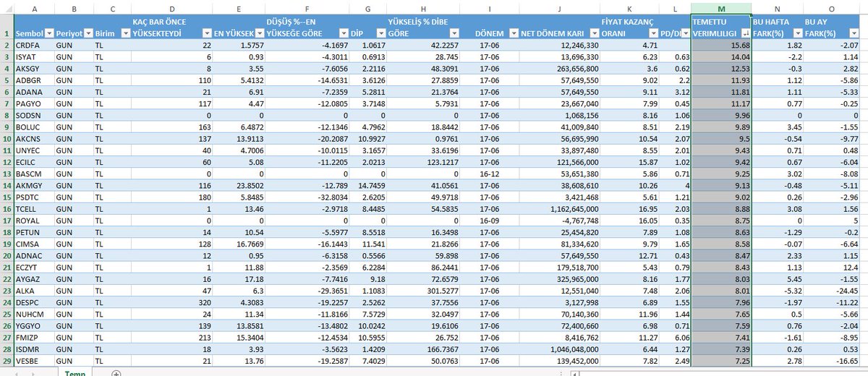This screenshot has width=868, height=376.
Task: Click the NUHCM symbol cell
Action: coord(36,314)
